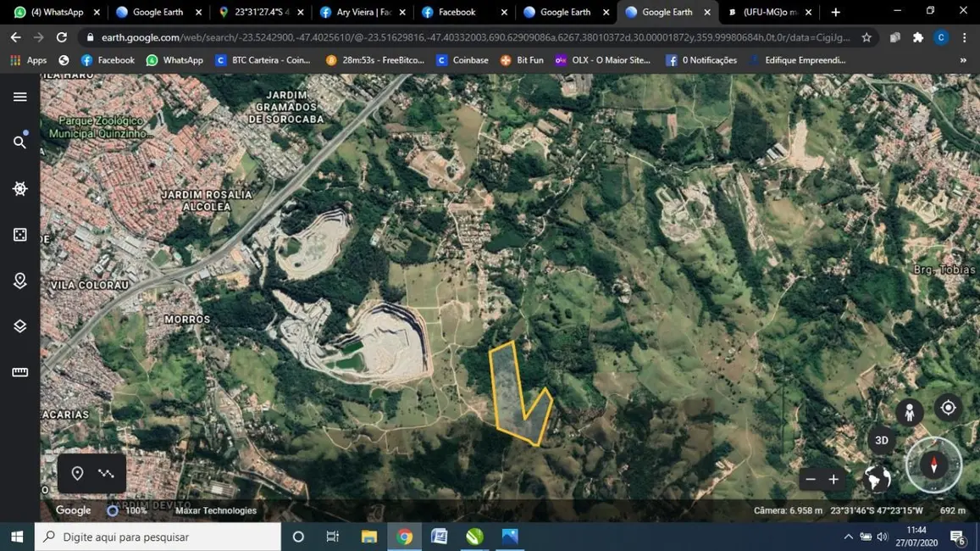Open Projects via the pin icon in sidebar
This screenshot has height=551, width=980.
[19, 280]
